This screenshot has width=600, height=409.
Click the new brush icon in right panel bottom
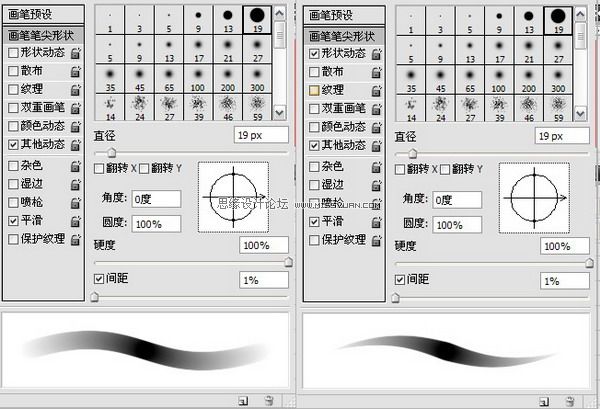(x=544, y=400)
